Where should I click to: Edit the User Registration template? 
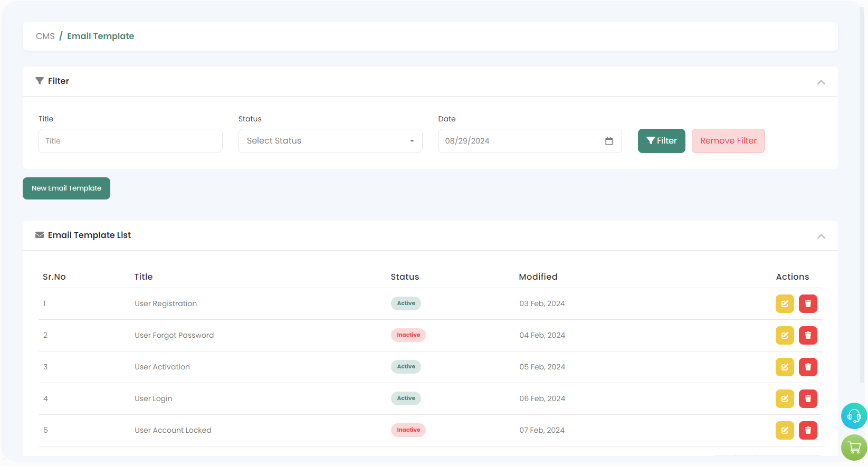tap(785, 303)
